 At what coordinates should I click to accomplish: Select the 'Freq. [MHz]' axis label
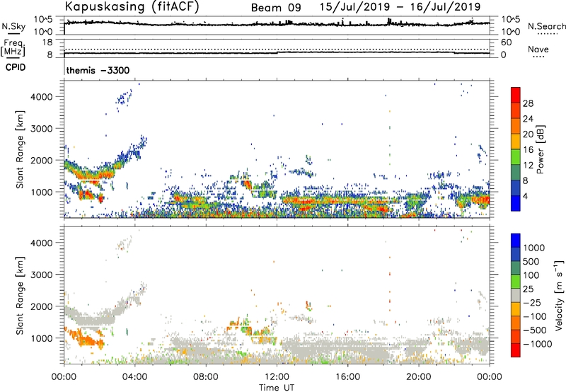(x=13, y=47)
